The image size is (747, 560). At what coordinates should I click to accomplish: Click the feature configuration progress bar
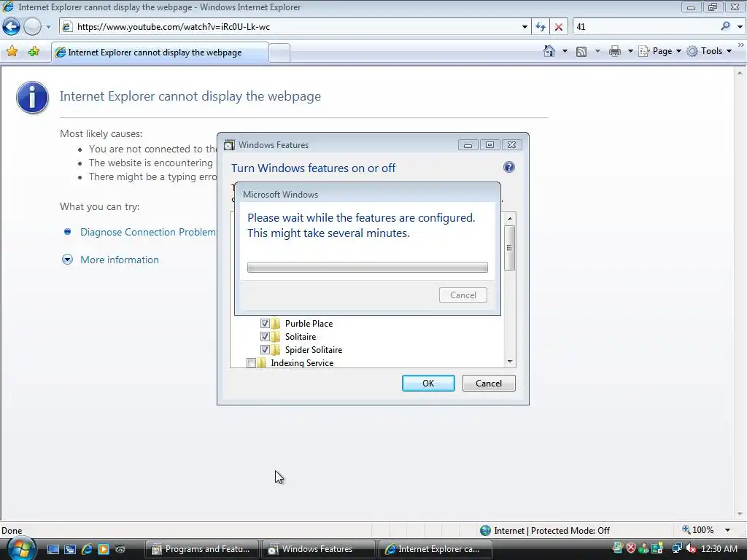[368, 267]
